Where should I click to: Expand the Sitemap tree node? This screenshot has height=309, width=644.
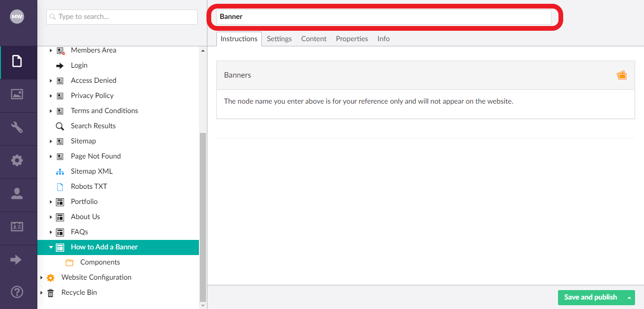tap(51, 141)
